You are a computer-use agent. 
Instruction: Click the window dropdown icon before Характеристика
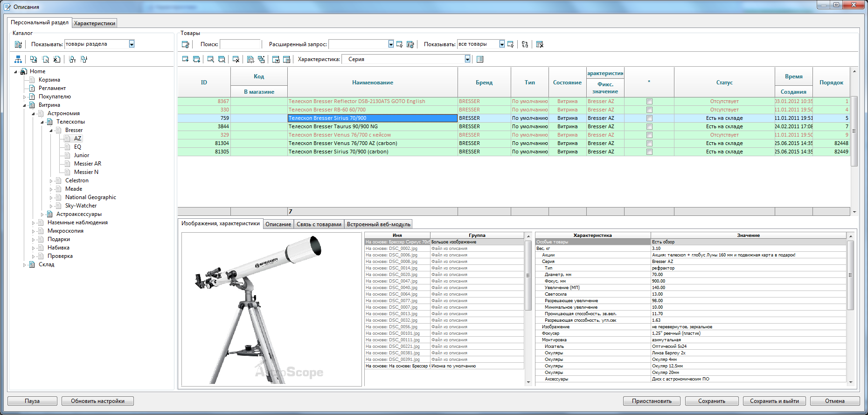[x=276, y=59]
